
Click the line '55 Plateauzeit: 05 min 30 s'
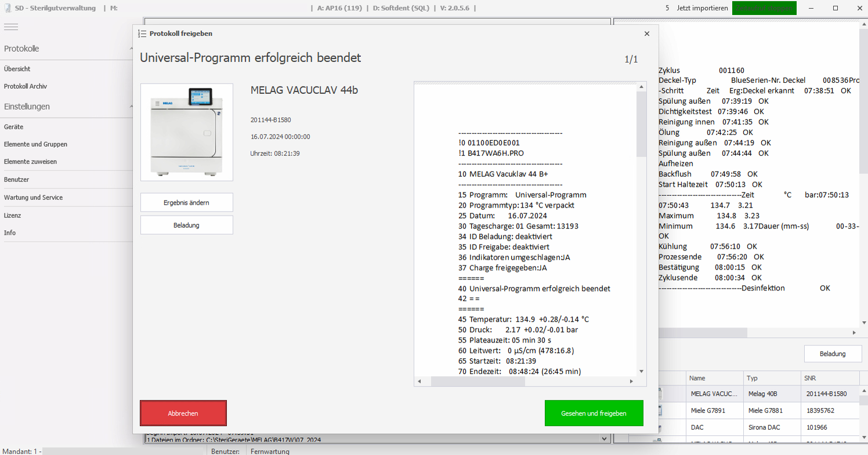(505, 340)
